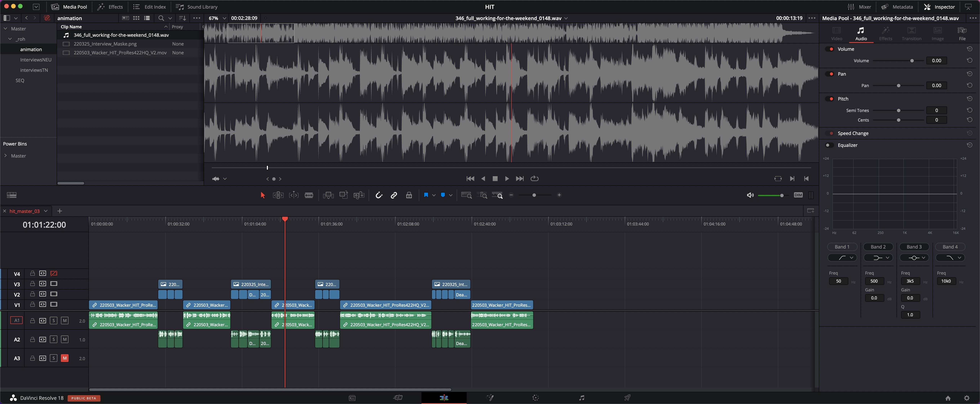Toggle Pan section enable switch
980x404 pixels.
[x=830, y=74]
